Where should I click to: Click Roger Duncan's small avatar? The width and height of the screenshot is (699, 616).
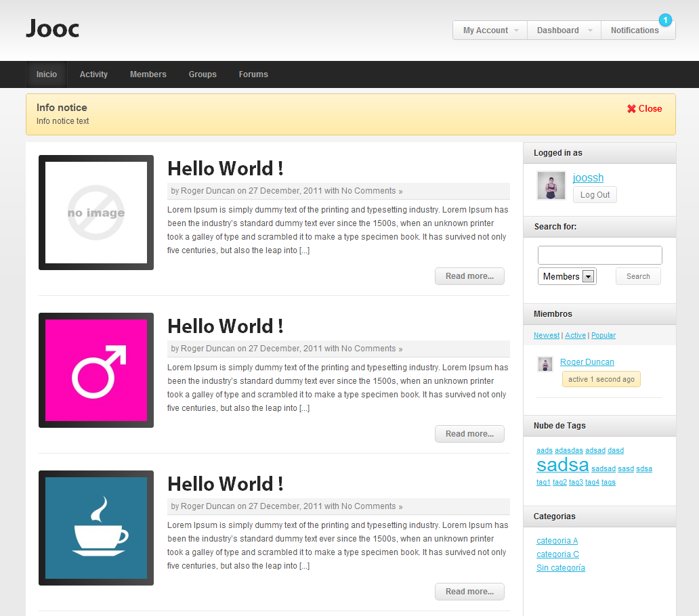(x=545, y=364)
